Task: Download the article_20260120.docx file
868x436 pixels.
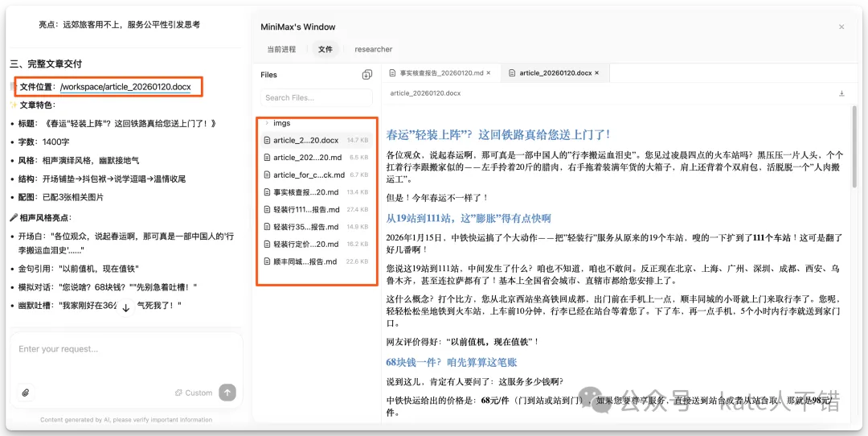Action: click(x=841, y=93)
